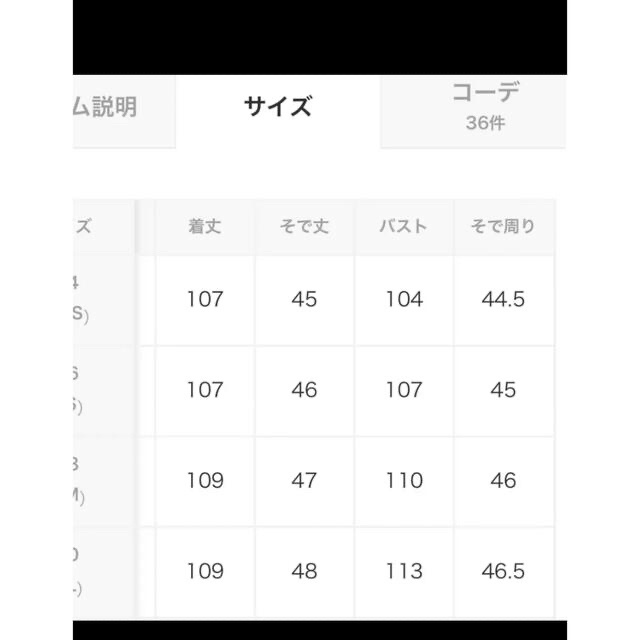
Task: Click the 44.5 sleeve circumference cell
Action: click(x=504, y=300)
